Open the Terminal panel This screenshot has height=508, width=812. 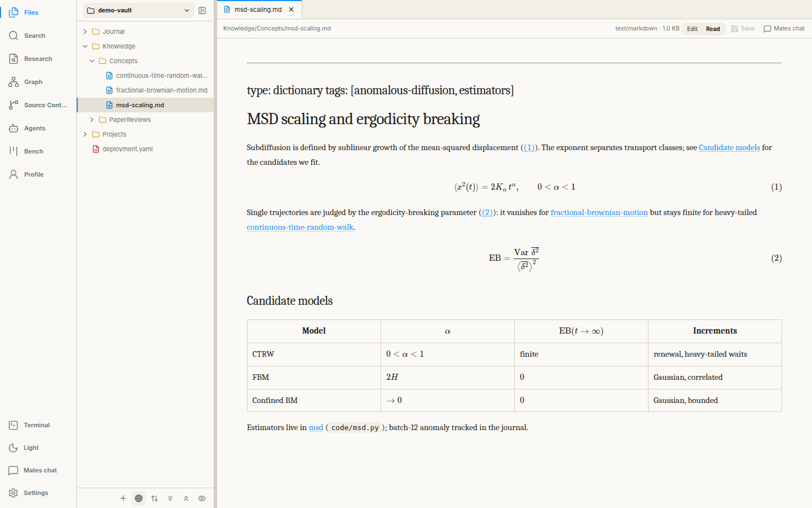pos(38,425)
